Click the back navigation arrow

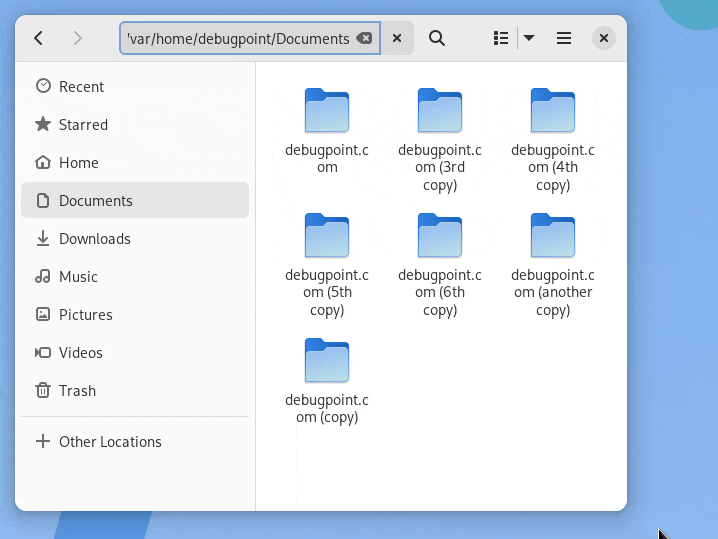tap(38, 38)
